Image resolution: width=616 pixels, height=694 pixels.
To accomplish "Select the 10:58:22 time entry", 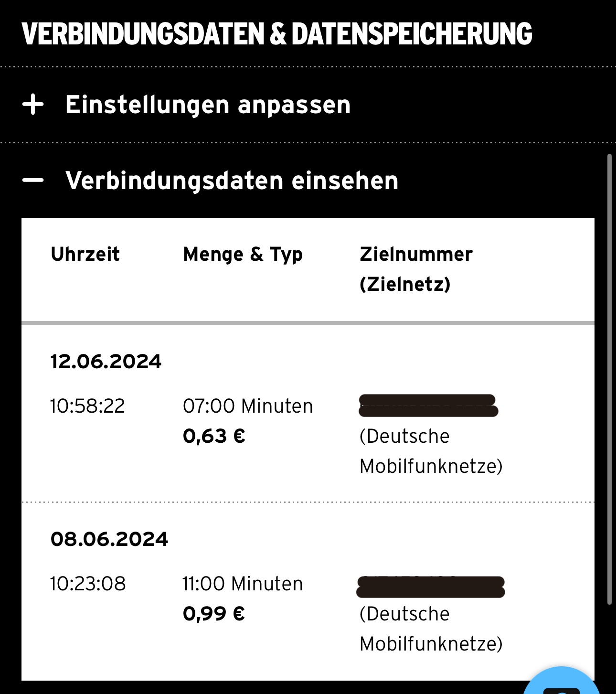I will pos(87,406).
